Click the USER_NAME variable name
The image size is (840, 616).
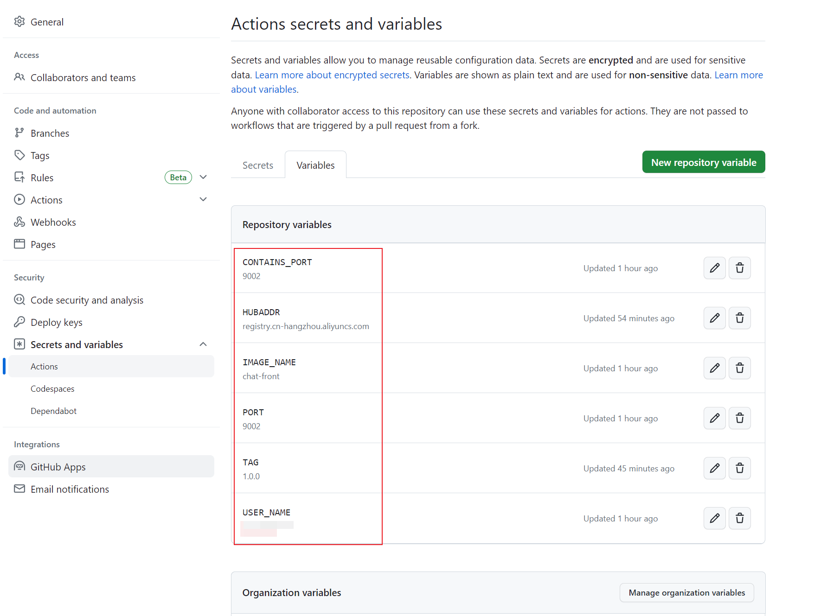click(266, 513)
